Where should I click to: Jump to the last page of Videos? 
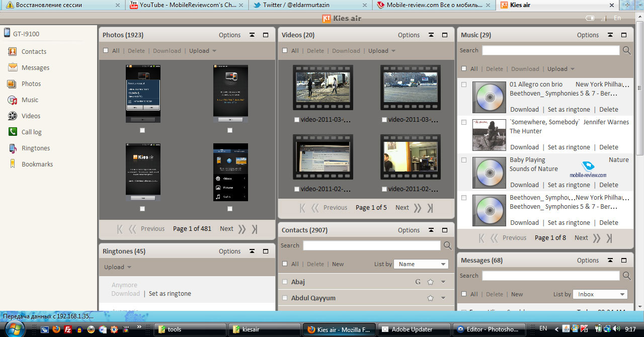tap(430, 208)
